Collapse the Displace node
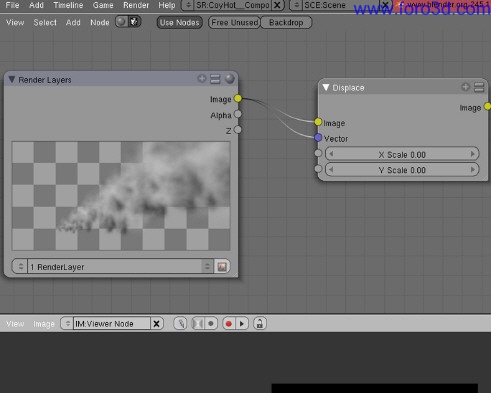 pyautogui.click(x=326, y=87)
